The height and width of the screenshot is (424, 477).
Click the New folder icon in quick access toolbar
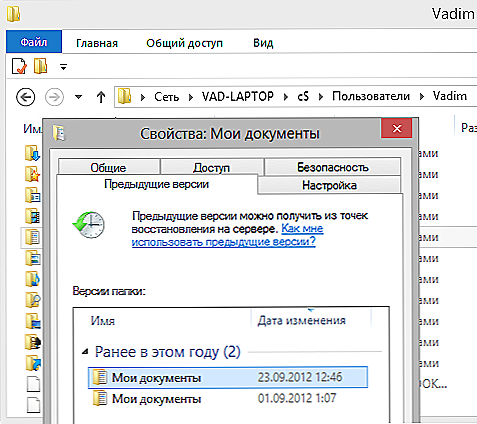(x=40, y=66)
